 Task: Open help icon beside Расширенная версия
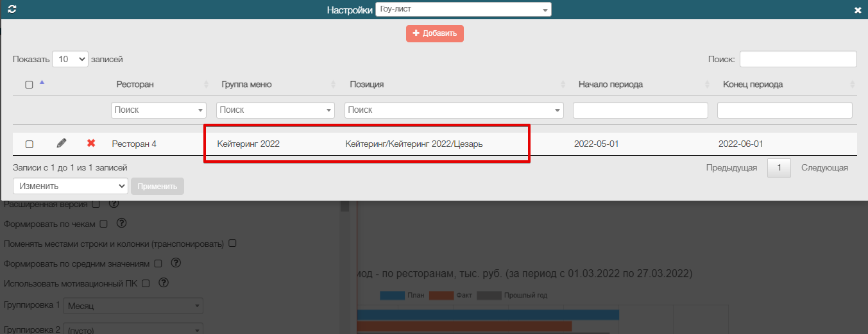tap(114, 204)
